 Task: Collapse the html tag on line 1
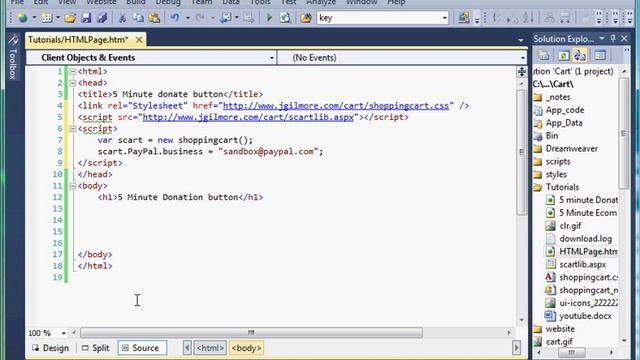(73, 71)
